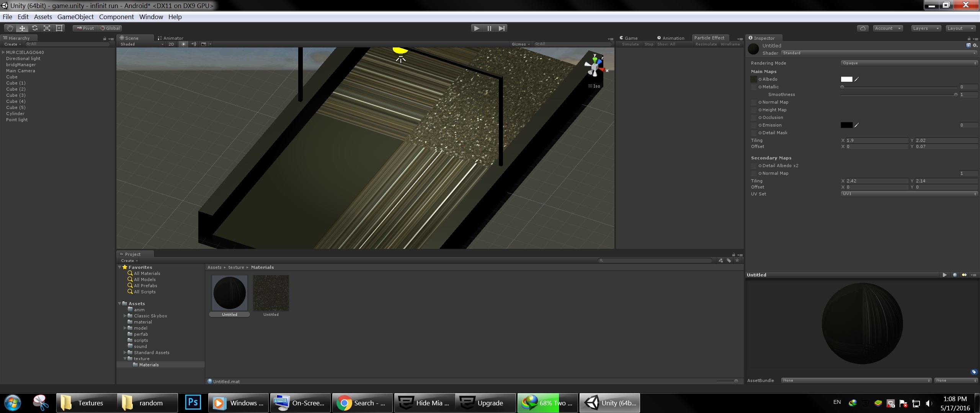
Task: Open material settings gear icon
Action: (975, 46)
